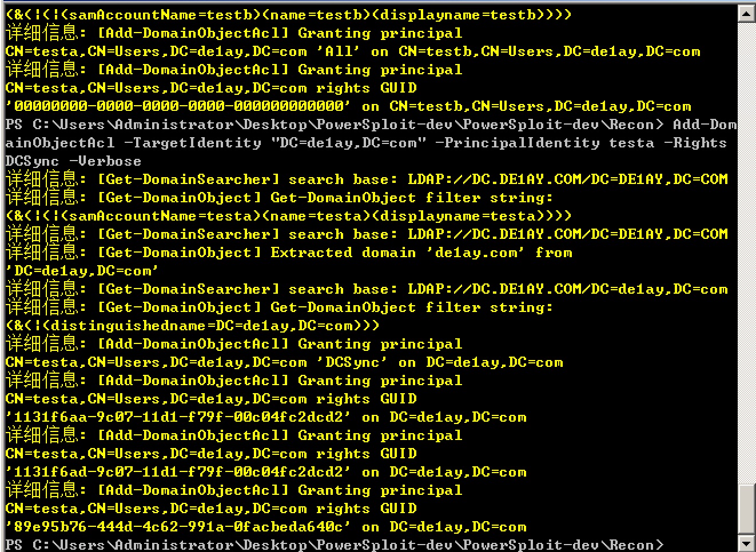Click the empty scrollbar track above the thumb
This screenshot has width=756, height=552.
tap(746, 251)
